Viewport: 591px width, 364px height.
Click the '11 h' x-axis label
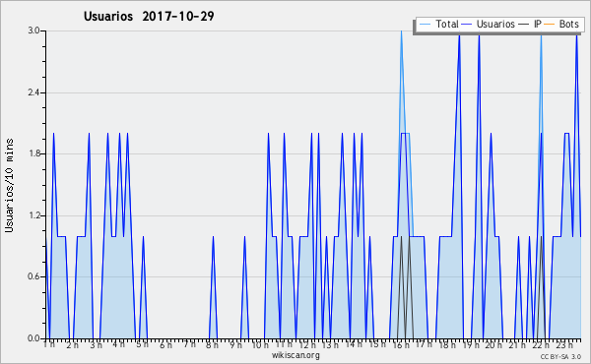pos(284,344)
